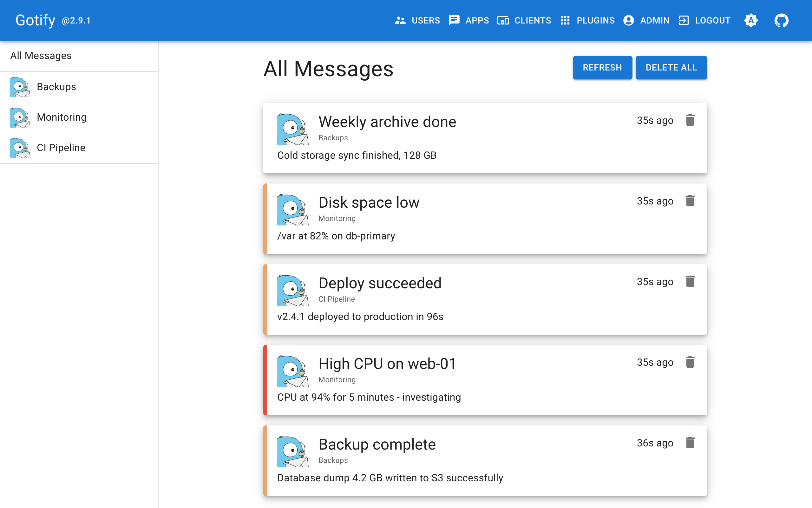This screenshot has width=812, height=508.
Task: Click '35s ago' on High CPU card
Action: [655, 363]
